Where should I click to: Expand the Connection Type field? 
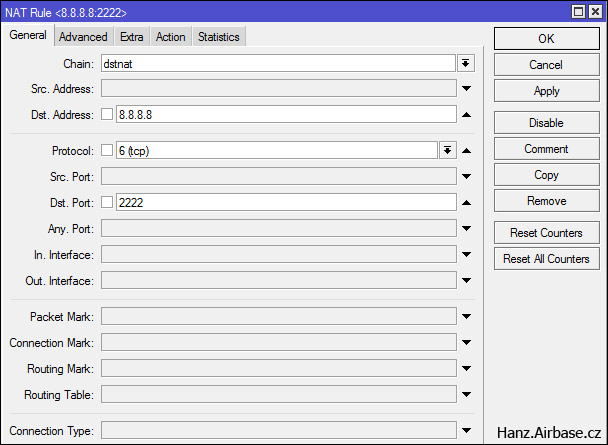[466, 431]
